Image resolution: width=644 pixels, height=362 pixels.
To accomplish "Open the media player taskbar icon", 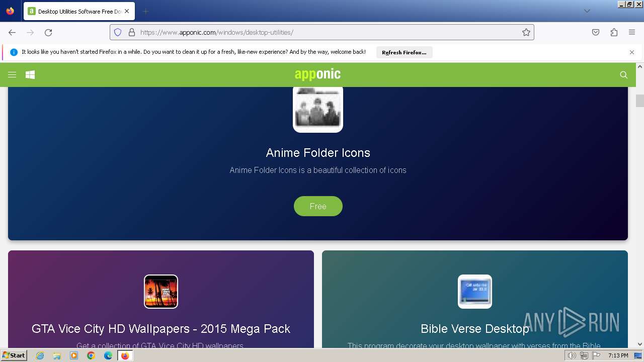I will 74,355.
